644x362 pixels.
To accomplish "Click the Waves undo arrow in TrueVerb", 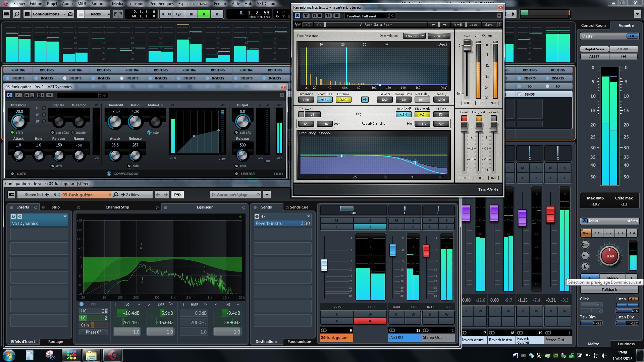I will tap(308, 25).
